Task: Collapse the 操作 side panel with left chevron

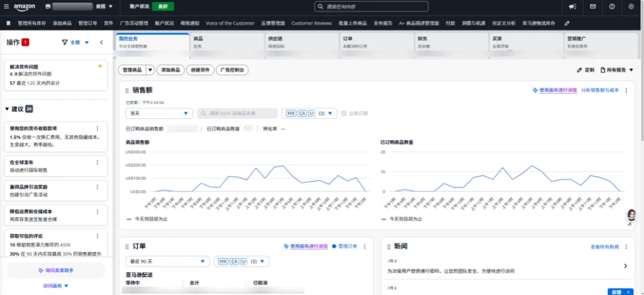Action: tap(102, 42)
